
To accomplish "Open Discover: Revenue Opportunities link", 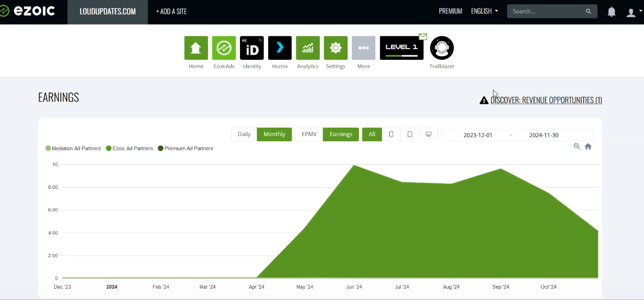I will tap(546, 100).
